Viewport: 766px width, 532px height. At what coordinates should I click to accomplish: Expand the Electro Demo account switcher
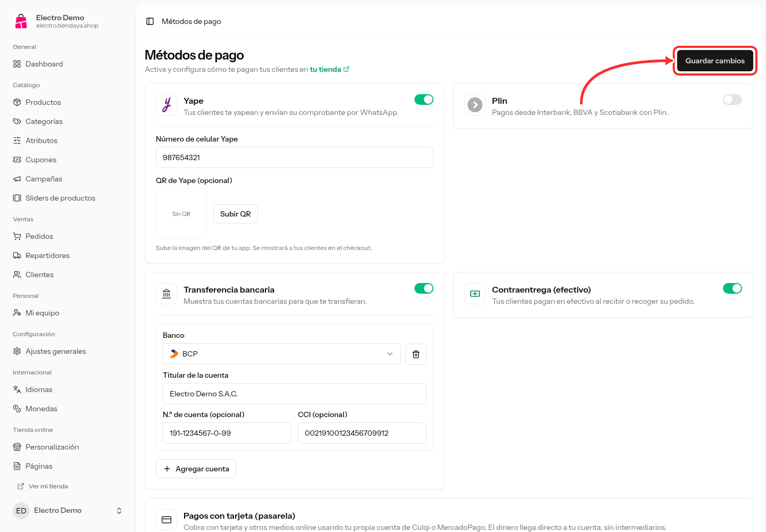68,511
